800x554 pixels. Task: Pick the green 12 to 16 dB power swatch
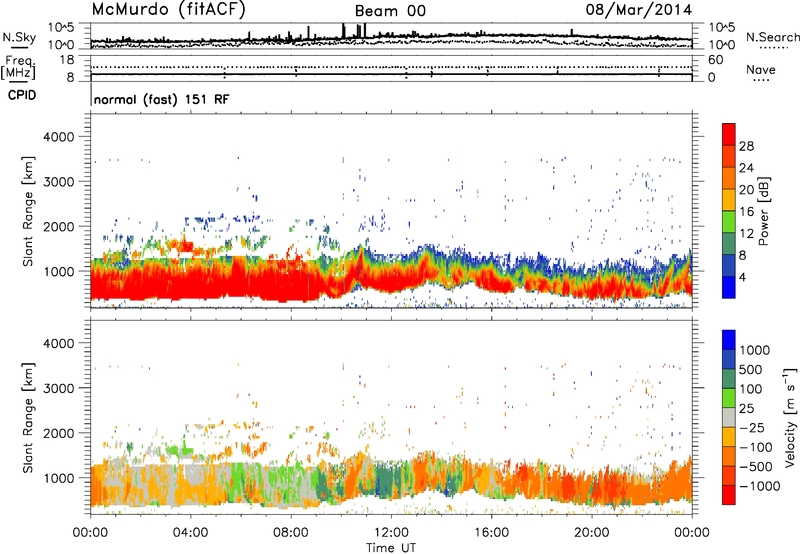pos(729,222)
